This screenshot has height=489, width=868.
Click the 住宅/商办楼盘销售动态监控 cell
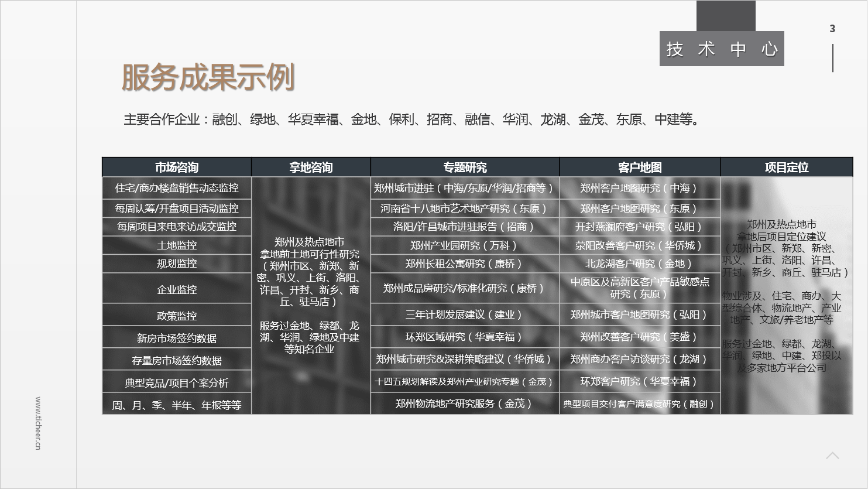pyautogui.click(x=177, y=188)
